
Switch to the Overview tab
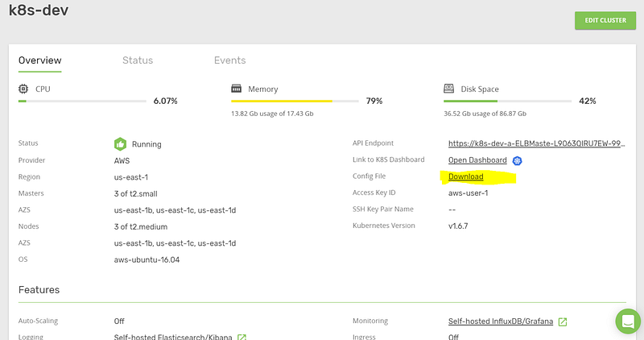tap(39, 60)
